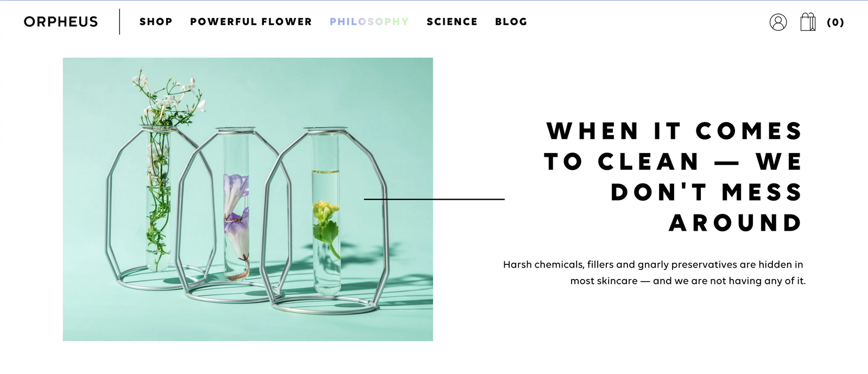Click the cart item count (0)
Viewport: 868px width, 374px height.
coord(835,23)
